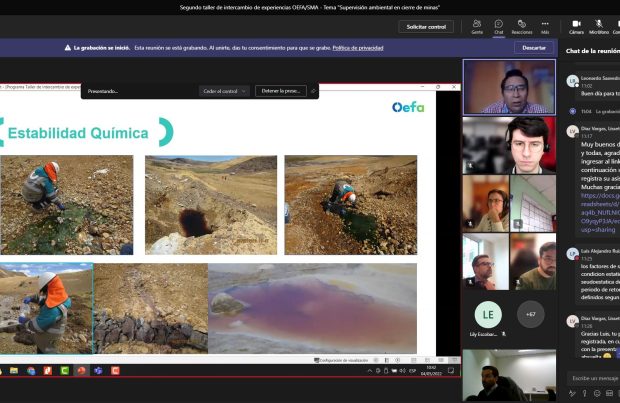Open PowerPoint in shared taskbar

81,371
